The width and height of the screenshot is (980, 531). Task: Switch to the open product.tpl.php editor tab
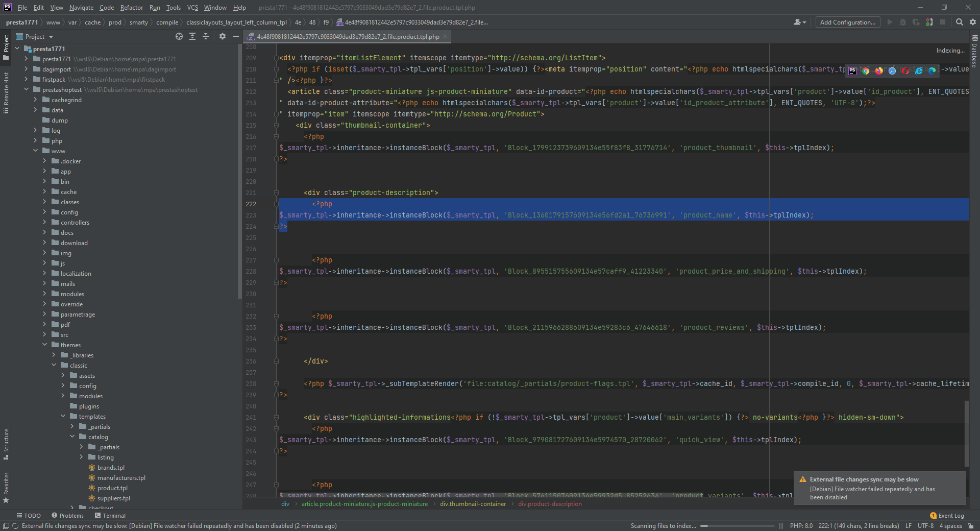click(347, 36)
